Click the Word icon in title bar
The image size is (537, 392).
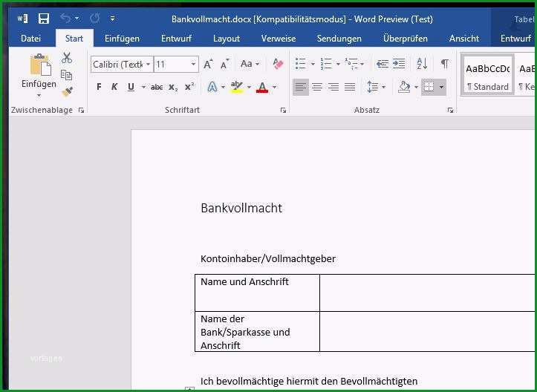(x=22, y=19)
